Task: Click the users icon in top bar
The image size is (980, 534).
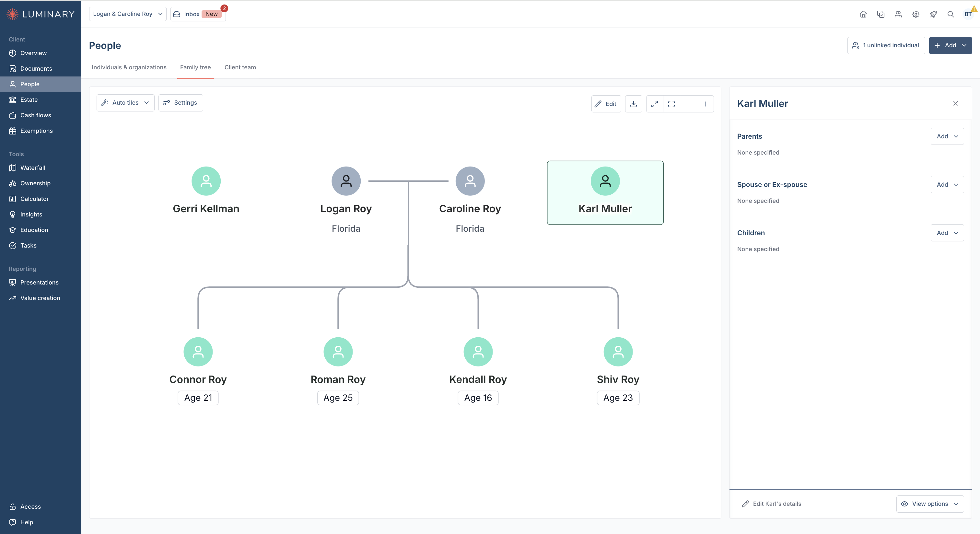Action: [x=898, y=14]
